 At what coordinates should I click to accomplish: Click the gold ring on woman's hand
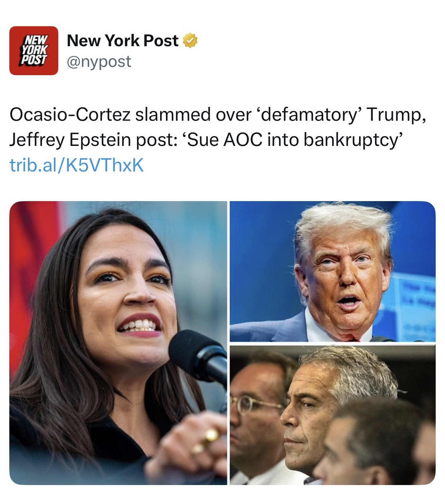211,436
